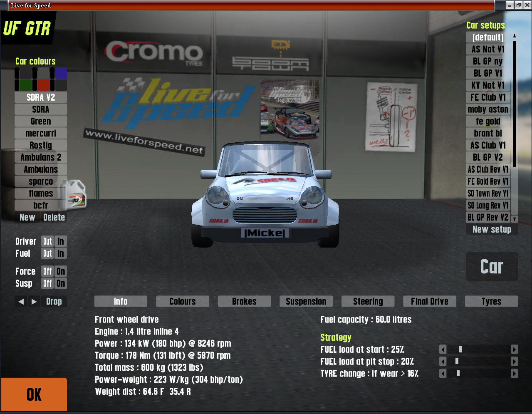Turn Force display Off
Image resolution: width=532 pixels, height=414 pixels.
[47, 271]
